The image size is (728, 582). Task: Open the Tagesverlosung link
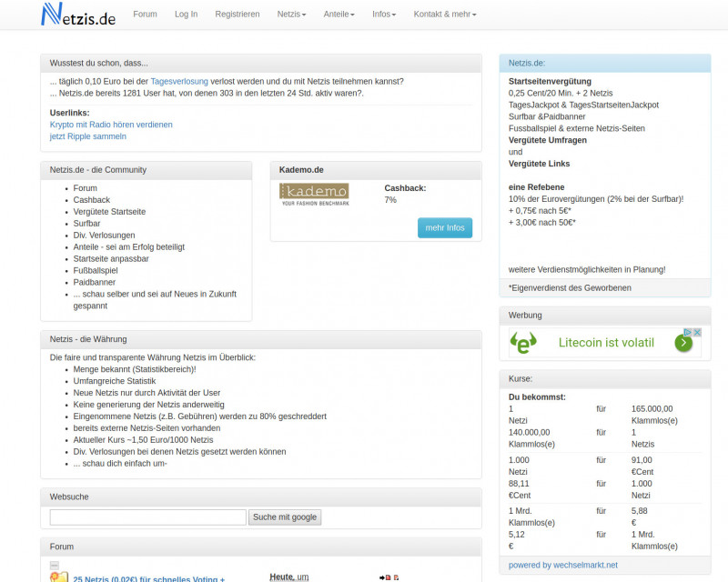(179, 81)
